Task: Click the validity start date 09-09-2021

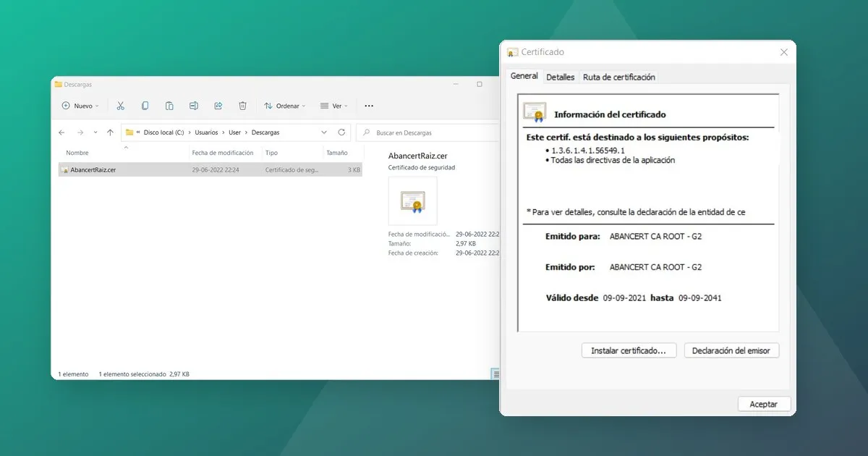Action: coord(624,297)
